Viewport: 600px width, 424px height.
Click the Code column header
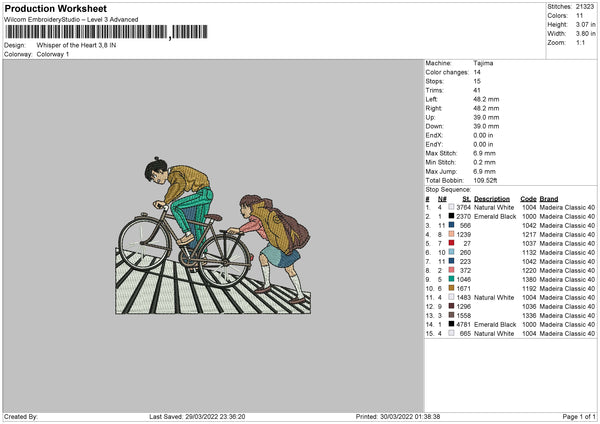click(528, 199)
